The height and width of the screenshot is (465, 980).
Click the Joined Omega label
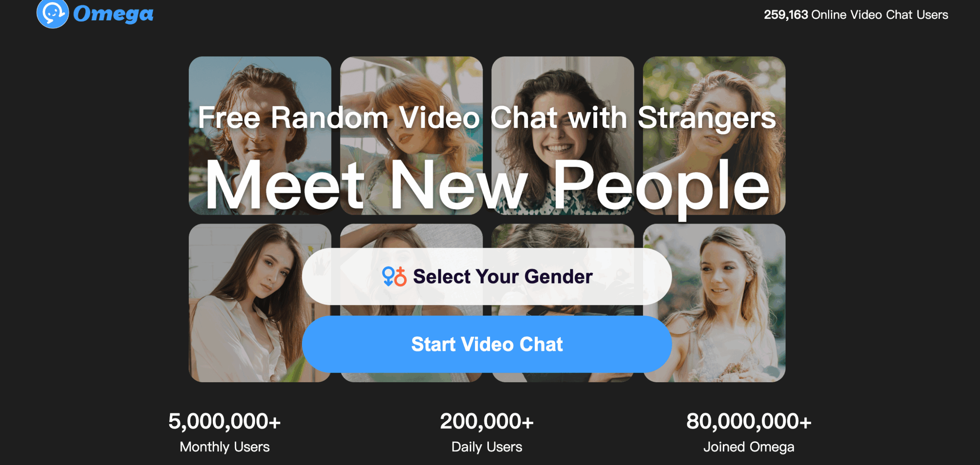(749, 447)
